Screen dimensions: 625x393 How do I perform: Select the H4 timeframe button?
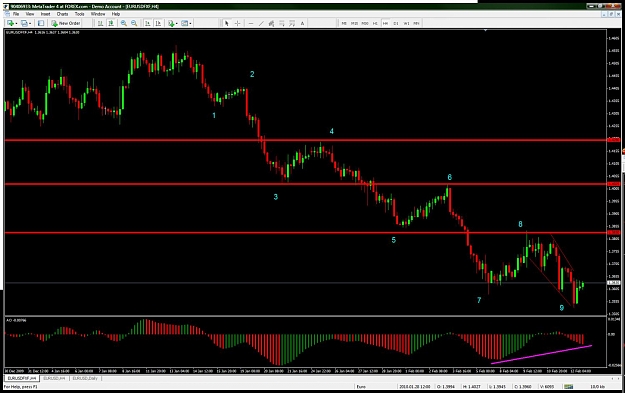click(x=385, y=24)
